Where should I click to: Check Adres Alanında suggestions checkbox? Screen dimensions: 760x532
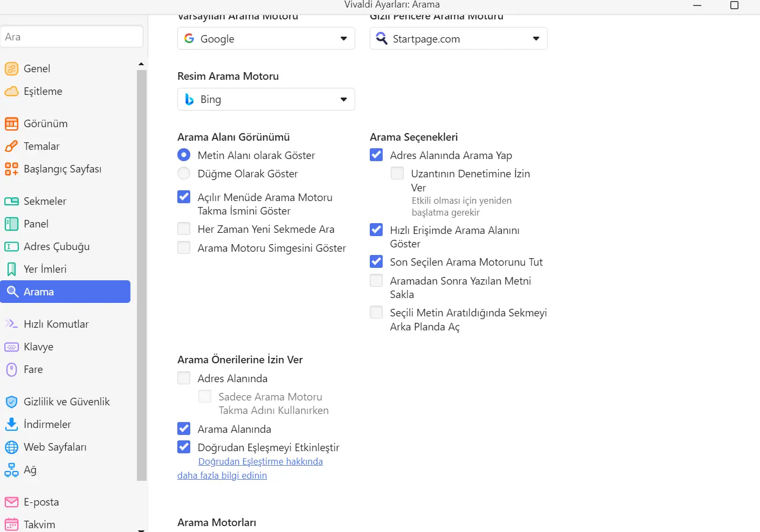(184, 378)
